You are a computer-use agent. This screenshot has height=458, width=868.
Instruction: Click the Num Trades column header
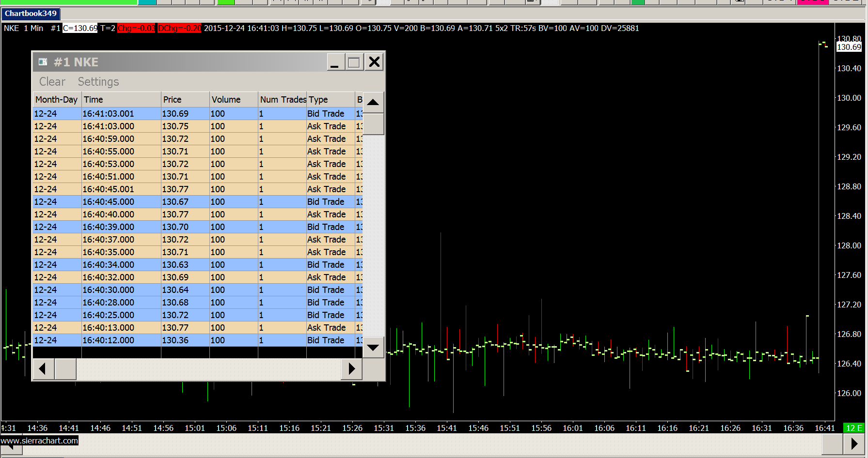point(282,99)
